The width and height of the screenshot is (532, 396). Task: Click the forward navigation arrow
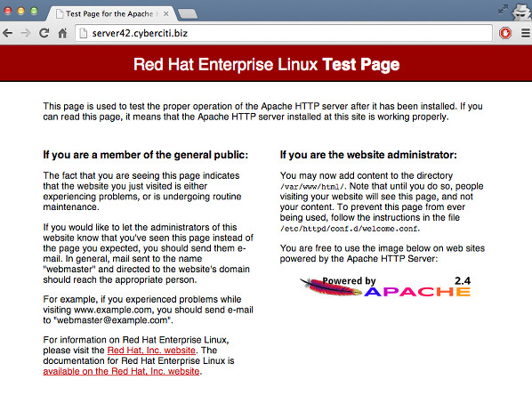(x=26, y=33)
